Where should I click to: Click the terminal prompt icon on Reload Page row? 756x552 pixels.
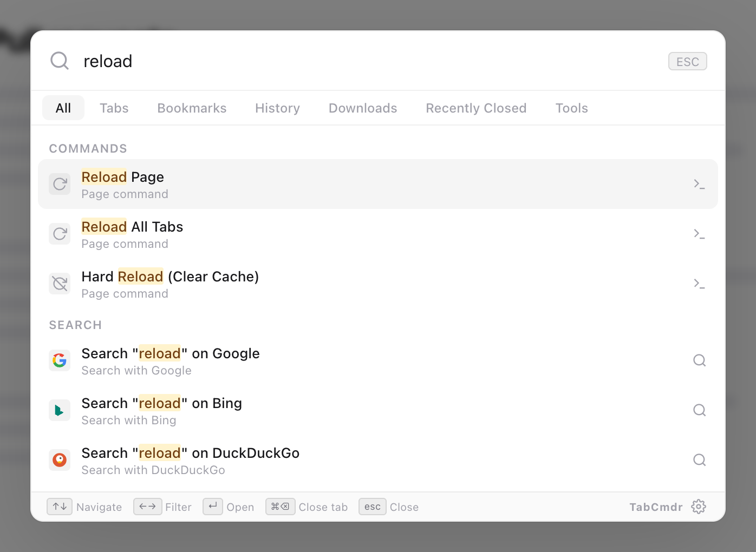(x=699, y=184)
